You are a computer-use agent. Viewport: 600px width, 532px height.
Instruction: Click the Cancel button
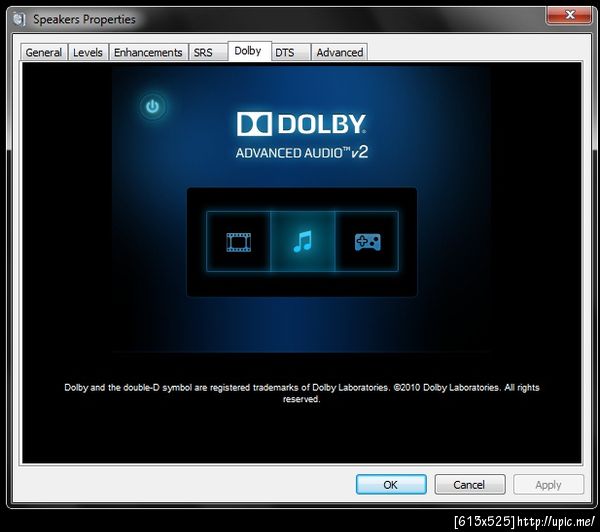coord(470,485)
